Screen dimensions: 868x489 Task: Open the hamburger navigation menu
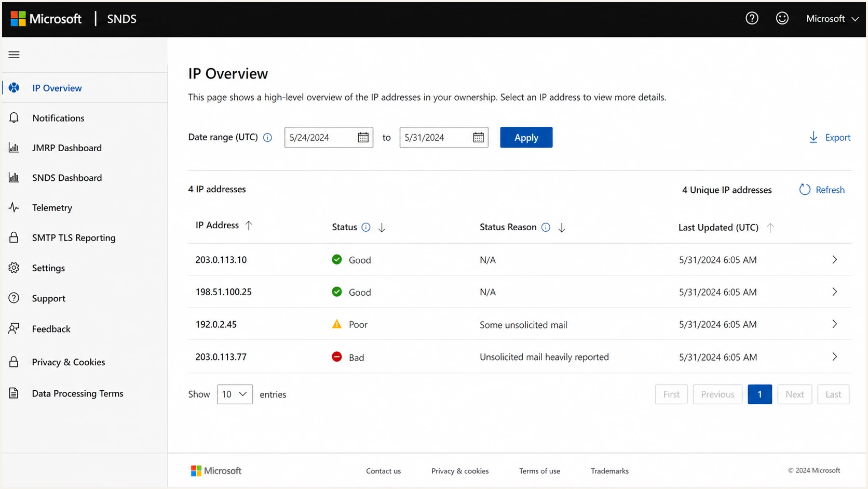point(14,55)
